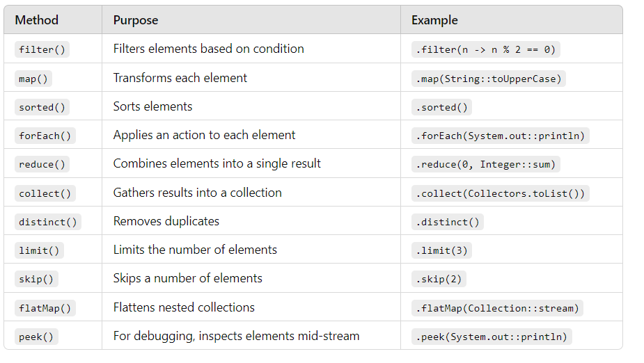This screenshot has width=644, height=363.
Task: Click the .map(String::toUpperCase) example code
Action: 489,79
